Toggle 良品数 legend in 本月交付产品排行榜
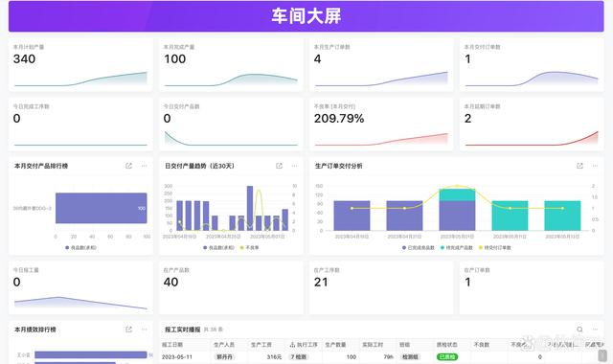Viewport: 613px width, 364px height. 80,247
